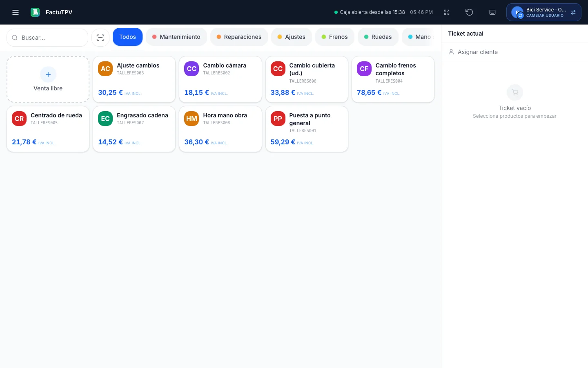Click the 14,52 € price
588x368 pixels.
coord(110,142)
